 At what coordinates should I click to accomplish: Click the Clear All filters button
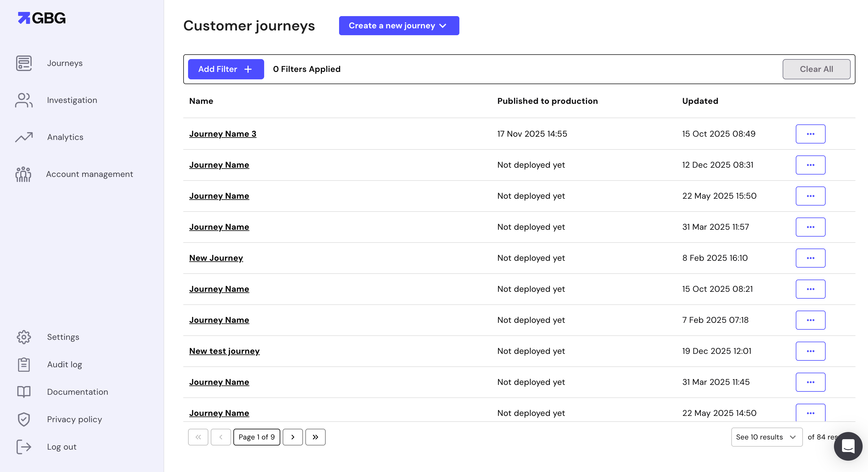[816, 69]
